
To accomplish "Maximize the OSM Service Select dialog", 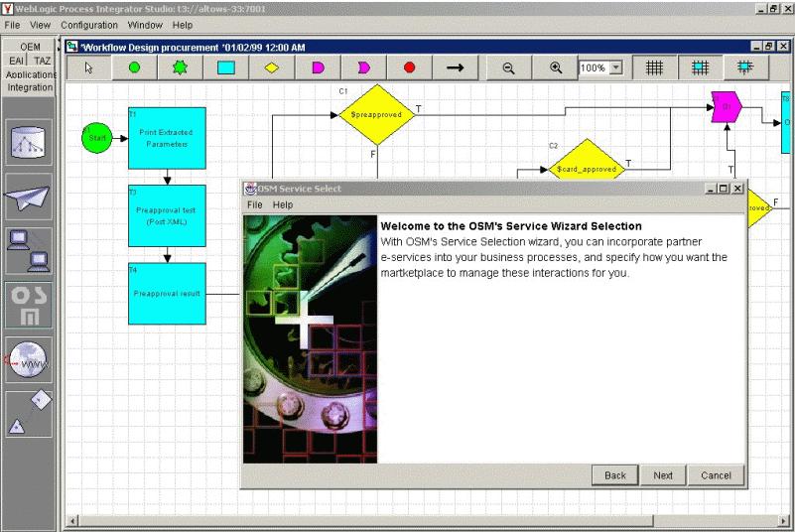I will [724, 189].
